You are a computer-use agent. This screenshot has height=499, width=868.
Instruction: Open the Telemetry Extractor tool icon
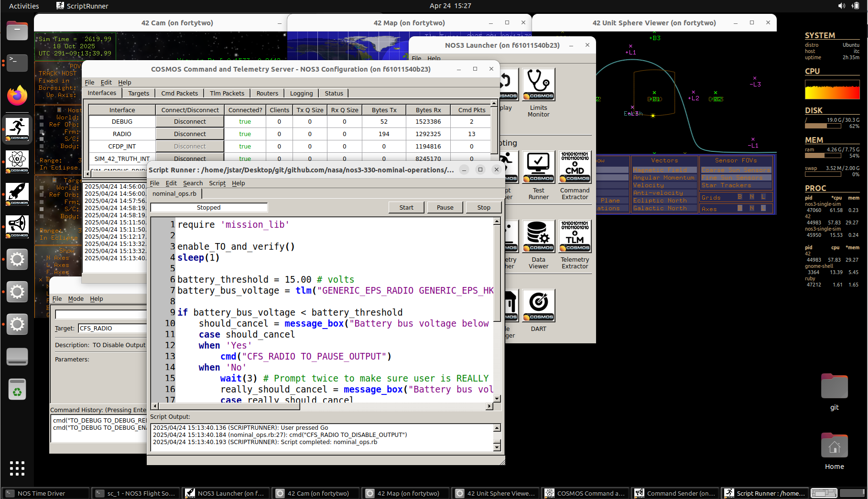(x=575, y=236)
